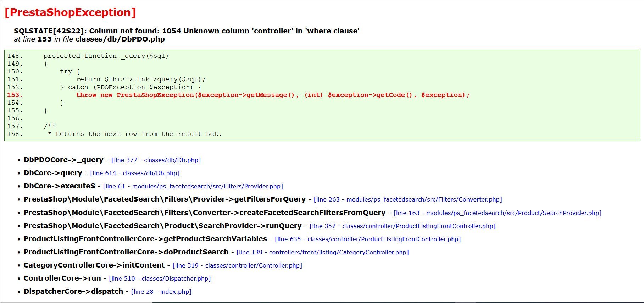Click the 'DispatcherCore->dispatch' trace entry
The width and height of the screenshot is (644, 303).
(73, 292)
